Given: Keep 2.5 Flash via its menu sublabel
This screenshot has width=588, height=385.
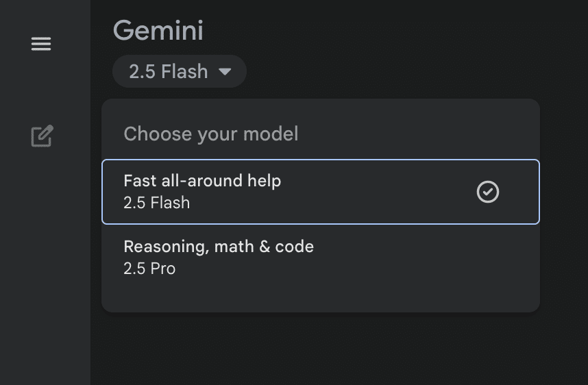Looking at the screenshot, I should (x=156, y=203).
